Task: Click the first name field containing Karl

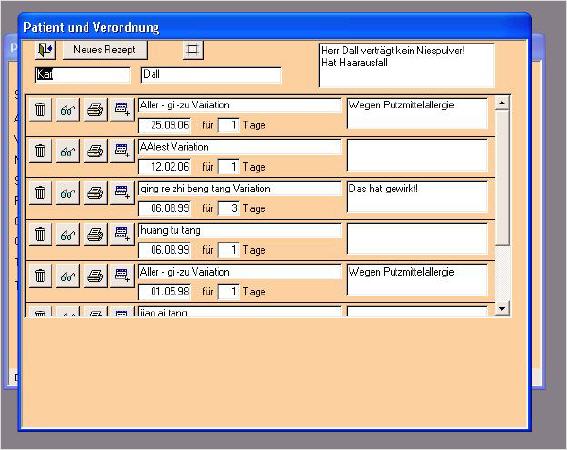Action: 83,75
